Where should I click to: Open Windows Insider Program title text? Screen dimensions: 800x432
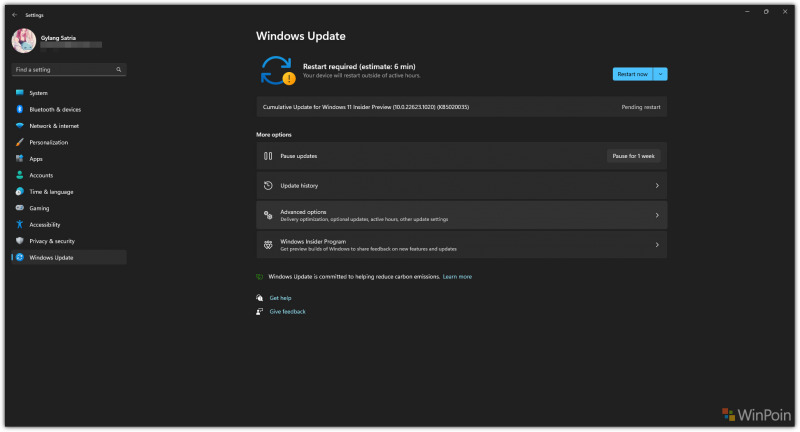pyautogui.click(x=313, y=241)
